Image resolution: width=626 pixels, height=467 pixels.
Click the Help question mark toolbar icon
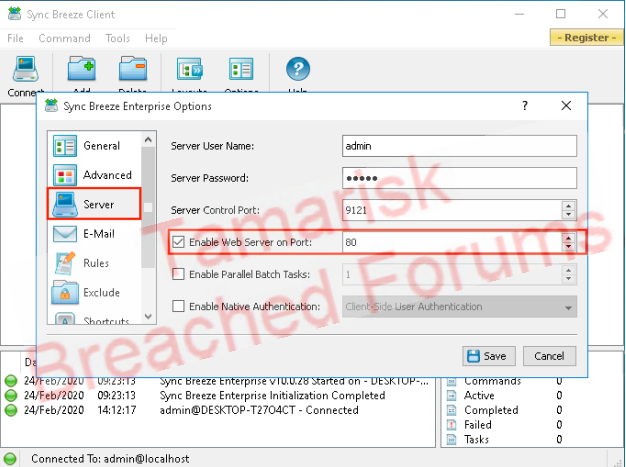(298, 69)
